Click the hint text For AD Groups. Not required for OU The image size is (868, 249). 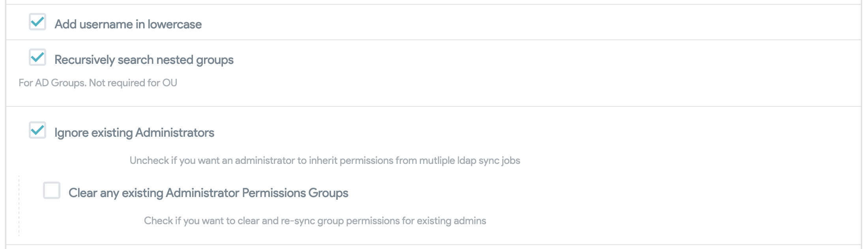(98, 84)
